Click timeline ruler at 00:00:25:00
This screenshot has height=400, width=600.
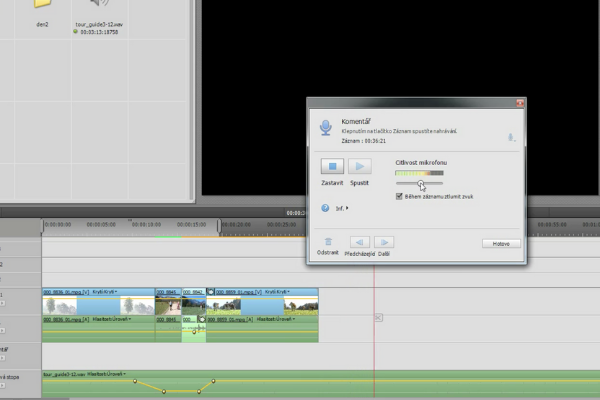tap(281, 225)
